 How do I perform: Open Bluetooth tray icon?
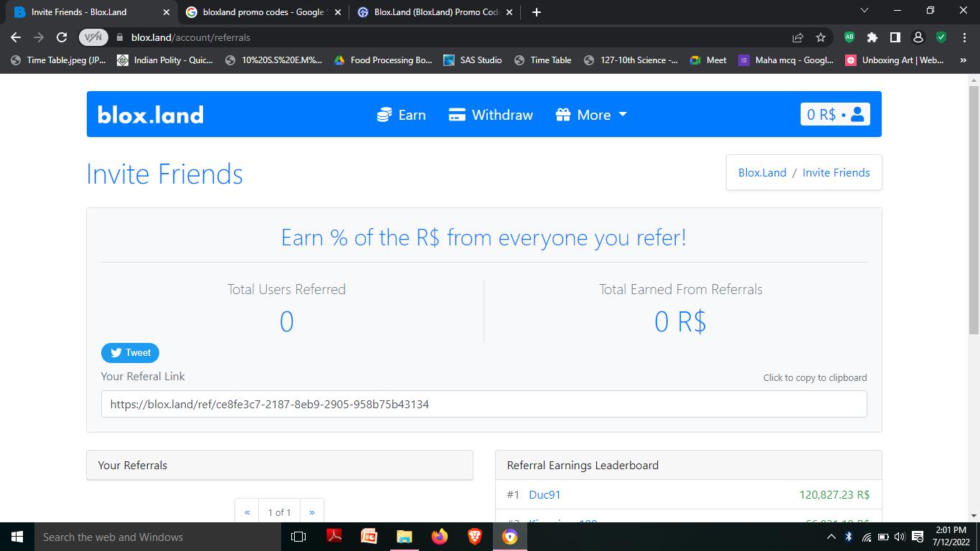coord(848,537)
